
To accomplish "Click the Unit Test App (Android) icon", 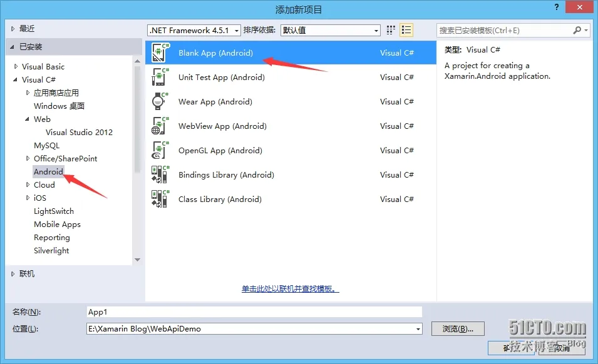I will (160, 77).
